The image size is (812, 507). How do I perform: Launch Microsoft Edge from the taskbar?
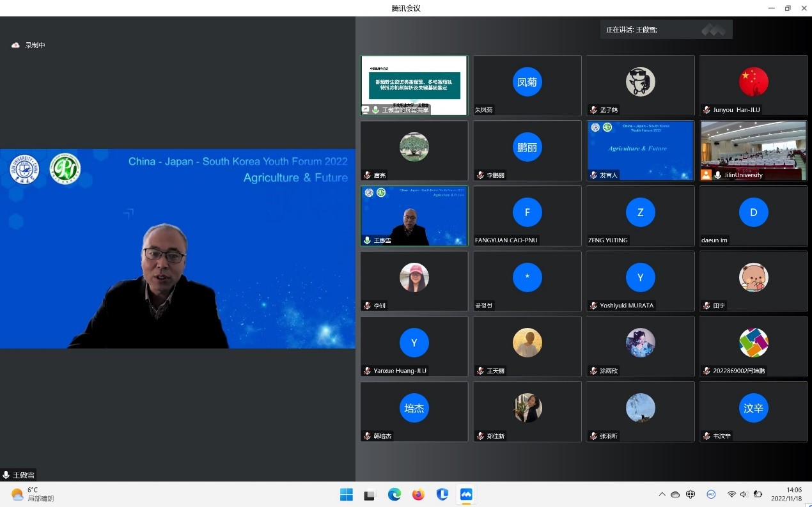coord(394,494)
